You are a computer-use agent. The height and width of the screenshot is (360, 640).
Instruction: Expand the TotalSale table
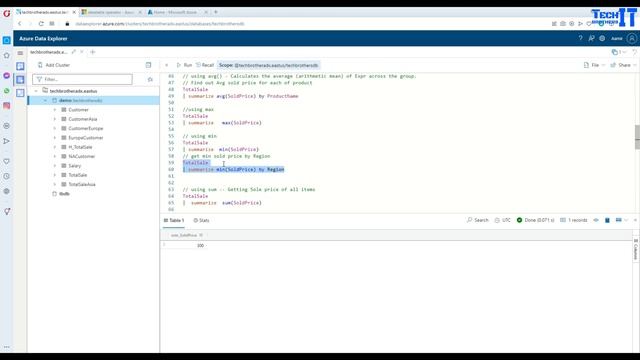(x=55, y=175)
